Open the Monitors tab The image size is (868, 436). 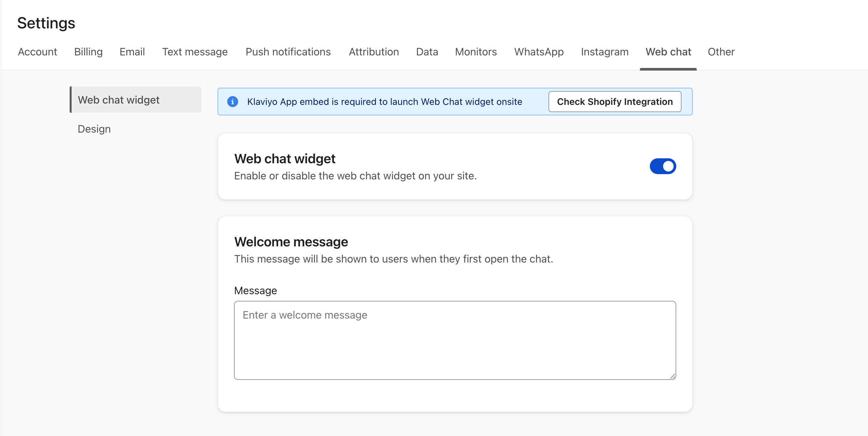(476, 52)
